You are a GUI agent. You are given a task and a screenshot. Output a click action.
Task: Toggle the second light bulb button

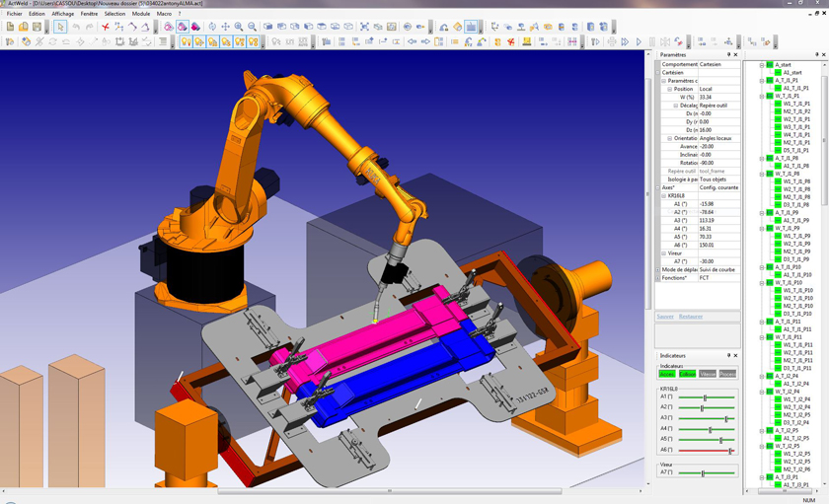[199, 41]
